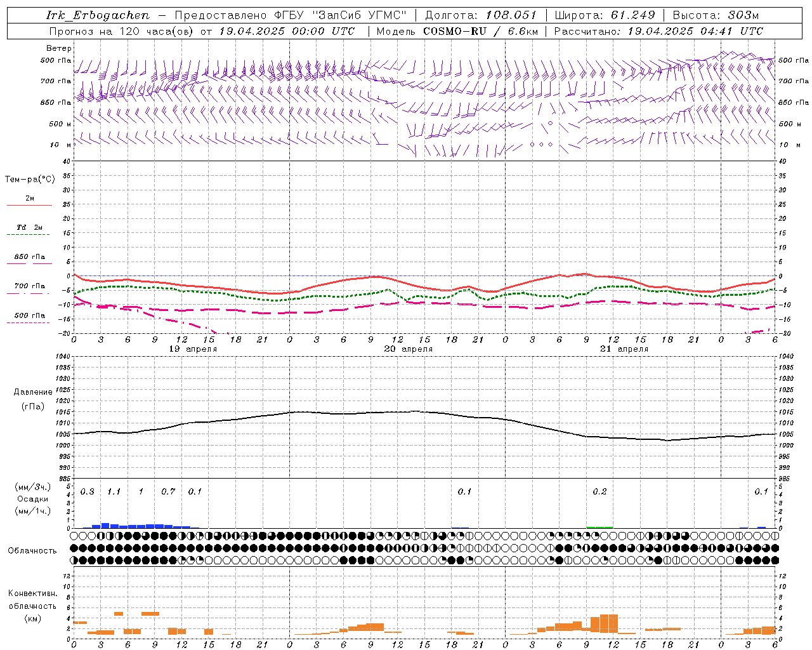Screen dimensions: 812x650
Task: Click the dashed line under Td 2м legend
Action: (x=28, y=235)
